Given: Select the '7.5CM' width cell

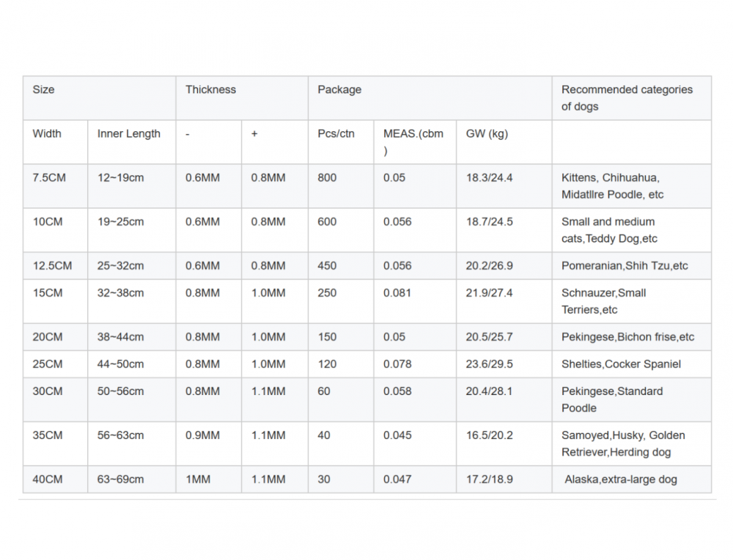Looking at the screenshot, I should point(55,186).
